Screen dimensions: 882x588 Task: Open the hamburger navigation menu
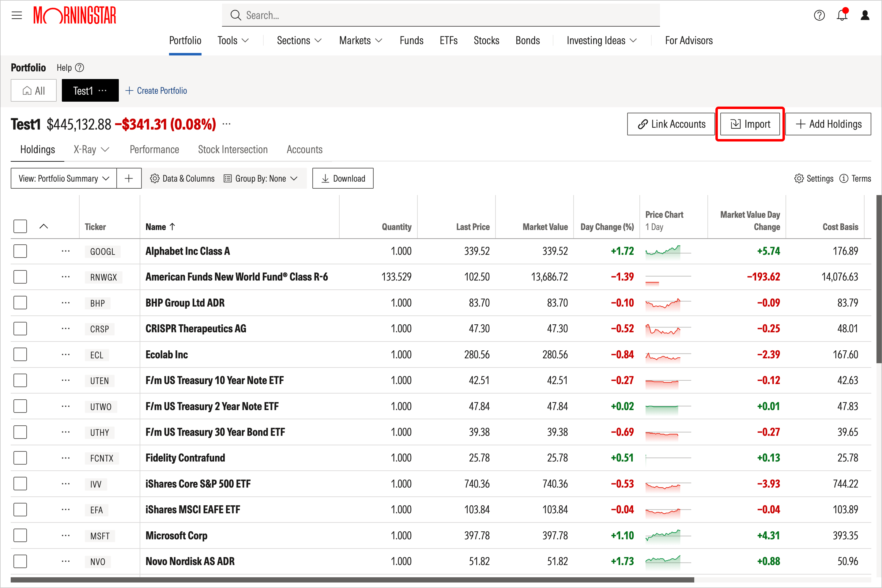[x=17, y=15]
